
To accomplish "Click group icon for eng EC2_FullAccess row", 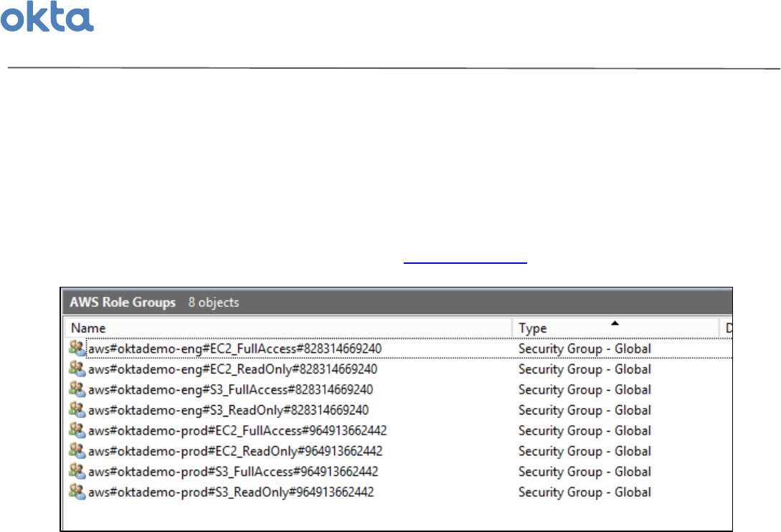I will point(77,348).
